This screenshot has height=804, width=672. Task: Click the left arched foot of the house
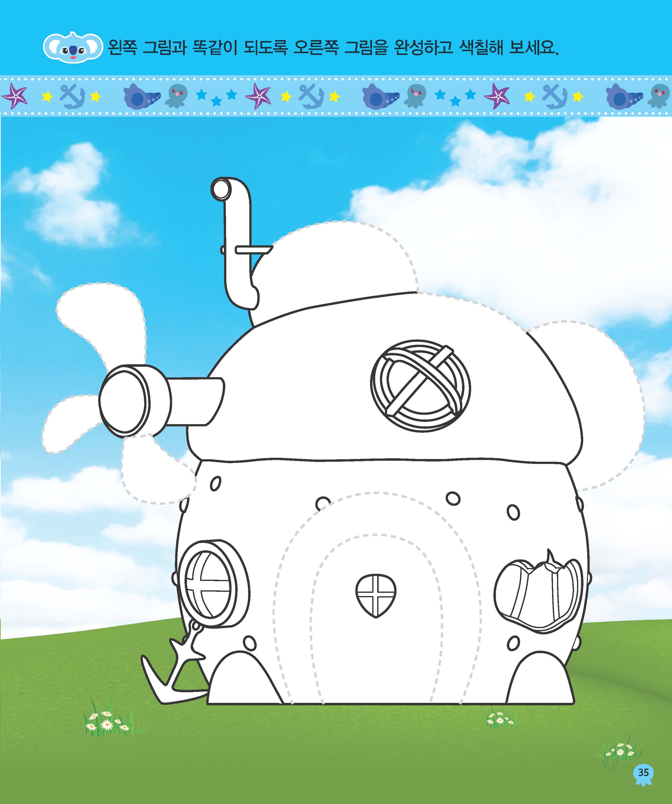point(245,678)
